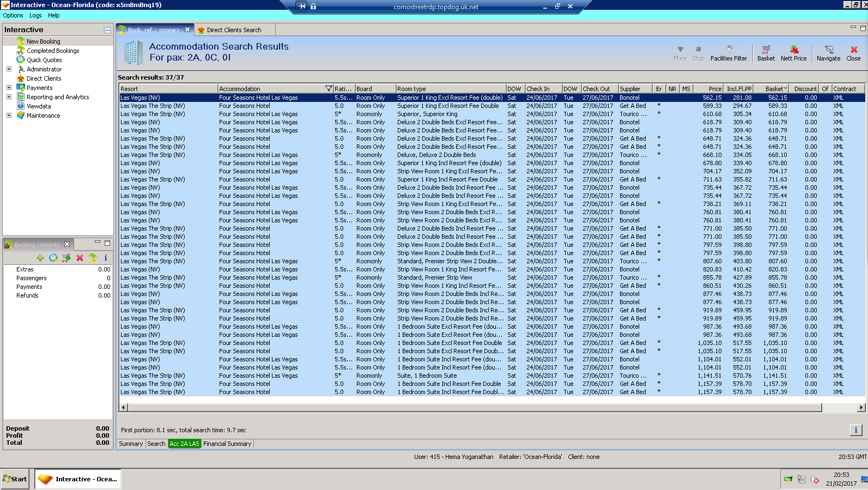
Task: Click the red X delete icon in Booking contents
Action: 80,258
